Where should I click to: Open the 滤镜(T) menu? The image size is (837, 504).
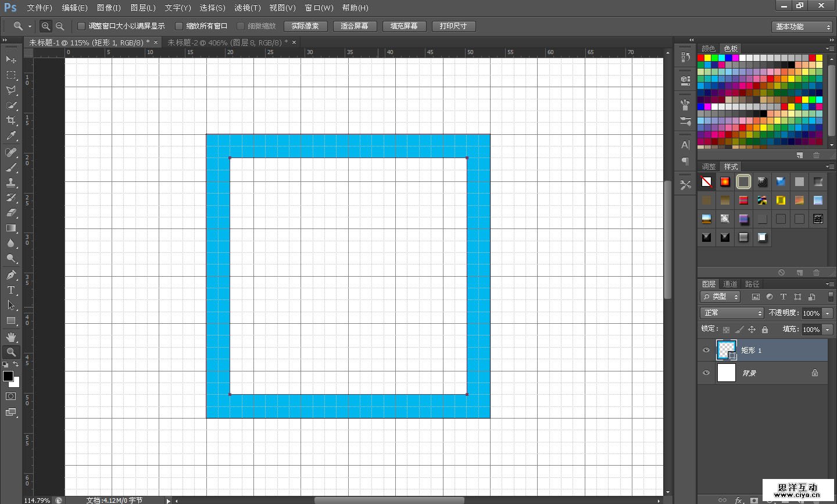click(x=247, y=8)
